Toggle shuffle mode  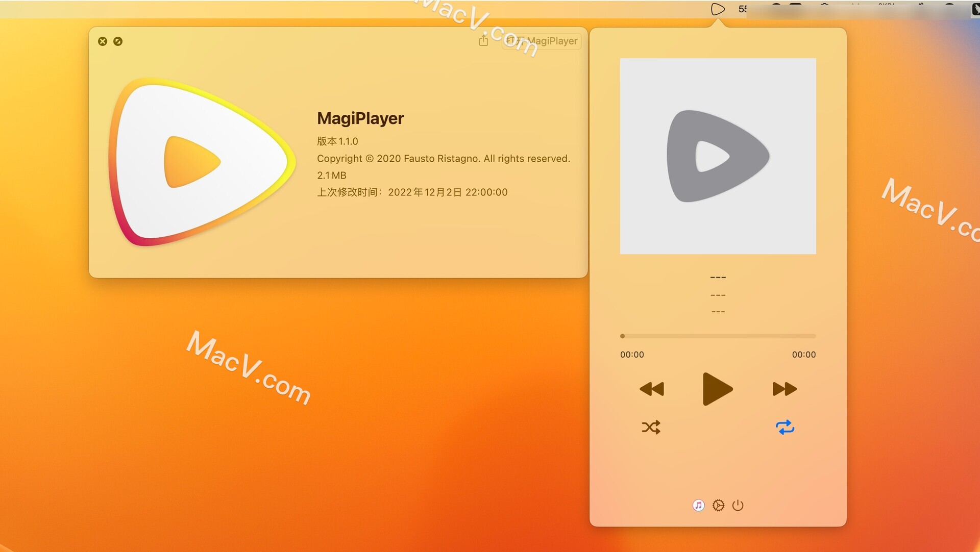[651, 427]
